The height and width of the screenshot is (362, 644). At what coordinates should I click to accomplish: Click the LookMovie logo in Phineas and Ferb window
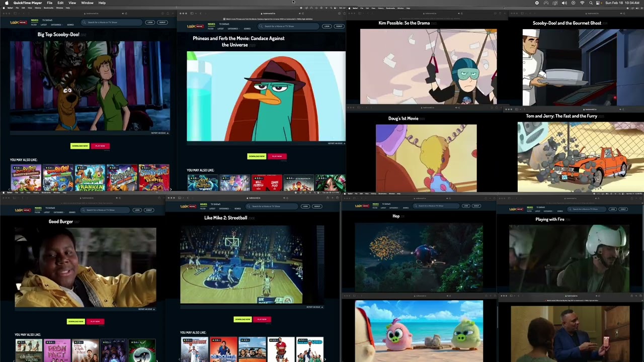point(195,26)
